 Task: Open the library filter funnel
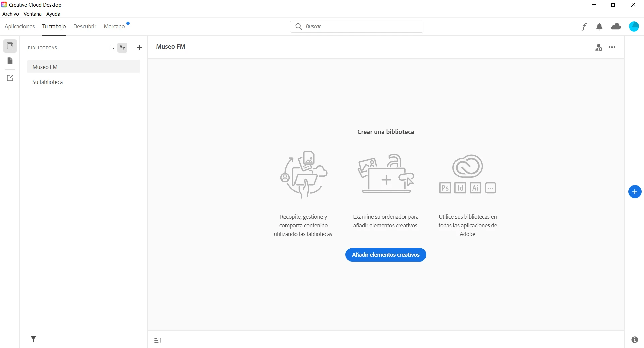[33, 339]
